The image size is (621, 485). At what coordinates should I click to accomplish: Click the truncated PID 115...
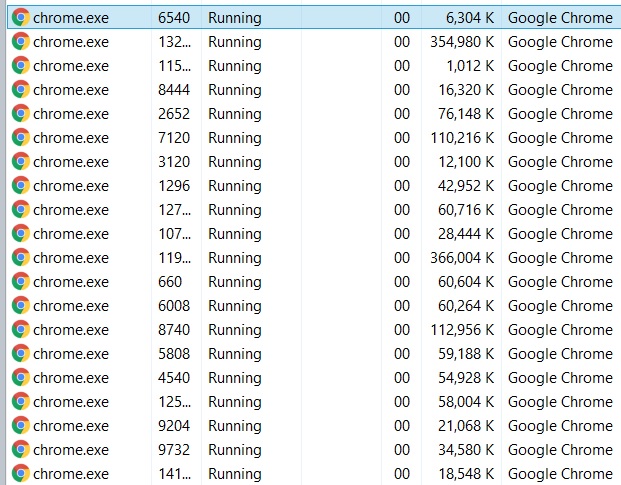(174, 66)
